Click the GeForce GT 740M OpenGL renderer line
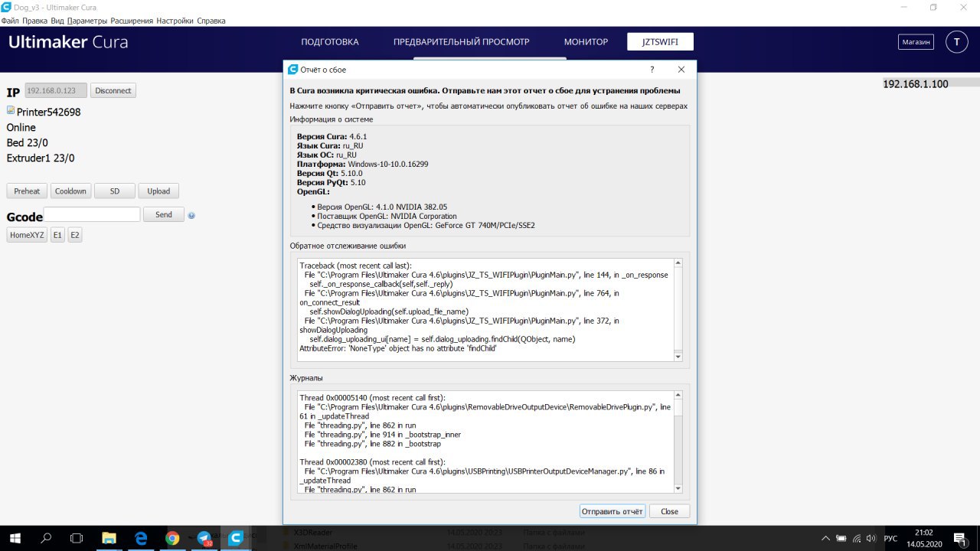The width and height of the screenshot is (980, 551). [426, 226]
